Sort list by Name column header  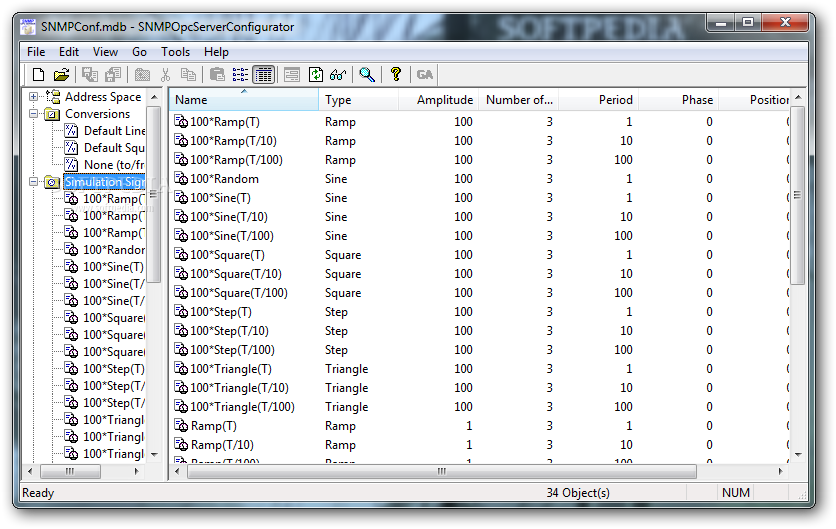pos(244,100)
